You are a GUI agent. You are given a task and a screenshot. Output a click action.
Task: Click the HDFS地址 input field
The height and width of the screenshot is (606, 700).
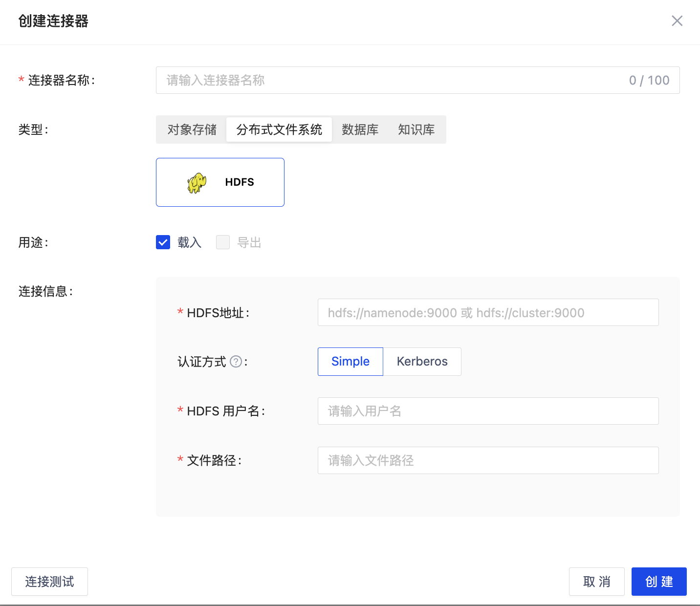[x=488, y=313]
